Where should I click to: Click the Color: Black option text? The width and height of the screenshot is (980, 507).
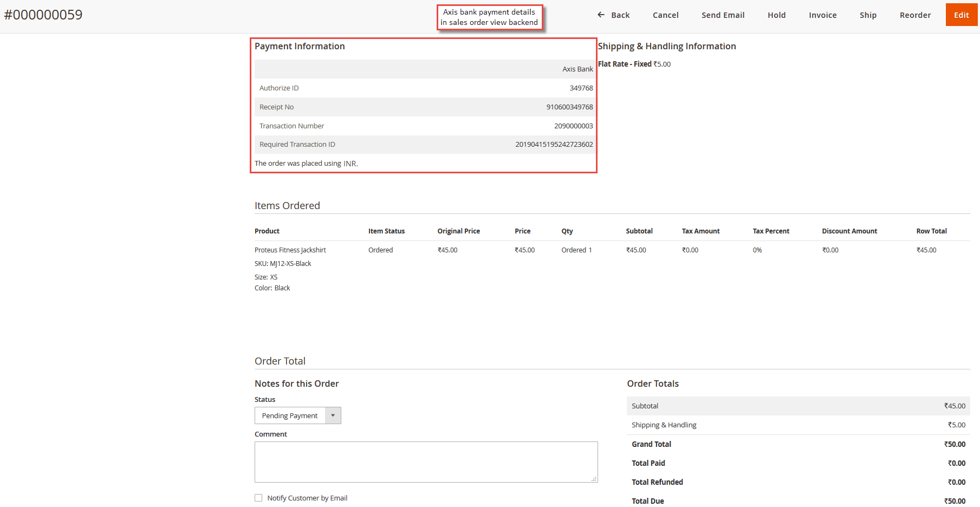tap(272, 288)
